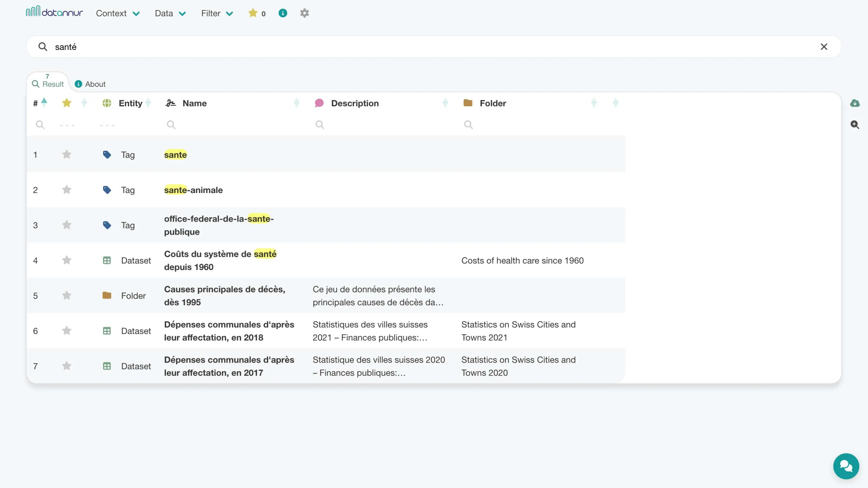The width and height of the screenshot is (868, 488).
Task: Star the Coûts du système de santé dataset
Action: 67,260
